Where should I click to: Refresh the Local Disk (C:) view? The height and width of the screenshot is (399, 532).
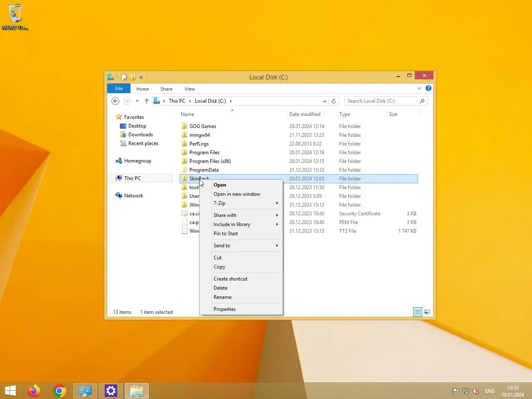tap(333, 101)
